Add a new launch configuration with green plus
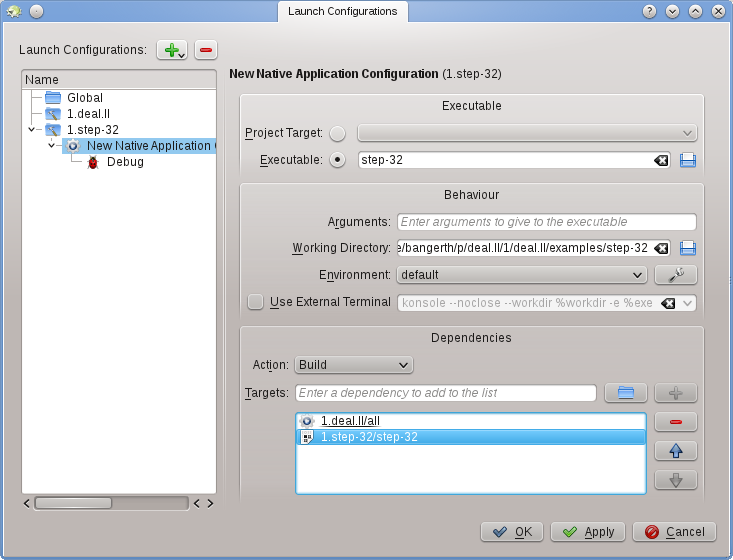Image resolution: width=733 pixels, height=560 pixels. click(x=172, y=50)
